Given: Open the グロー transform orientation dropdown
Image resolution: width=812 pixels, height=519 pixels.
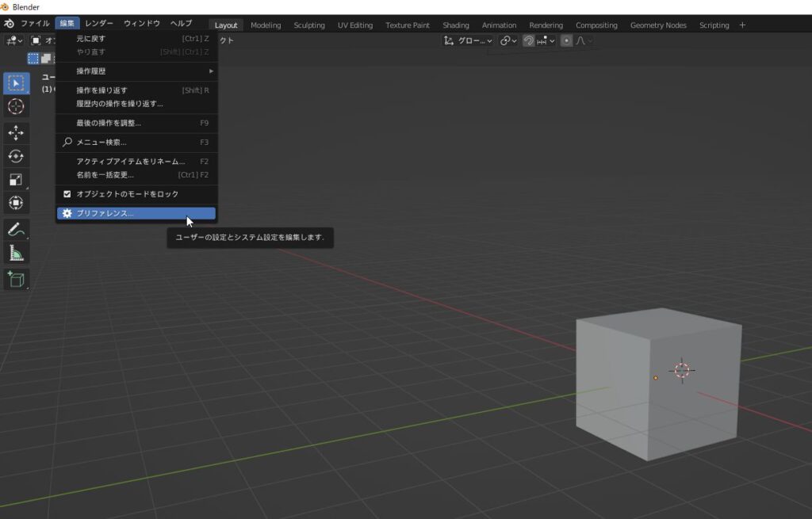Looking at the screenshot, I should point(468,40).
